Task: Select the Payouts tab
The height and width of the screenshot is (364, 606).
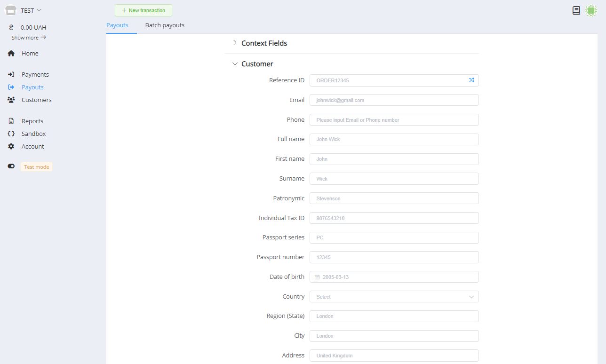Action: tap(117, 25)
